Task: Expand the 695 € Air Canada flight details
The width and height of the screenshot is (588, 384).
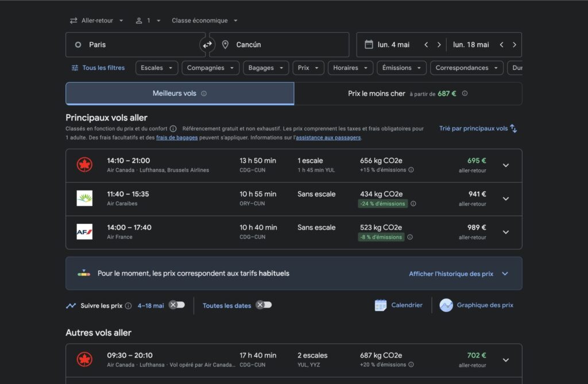Action: click(x=505, y=165)
